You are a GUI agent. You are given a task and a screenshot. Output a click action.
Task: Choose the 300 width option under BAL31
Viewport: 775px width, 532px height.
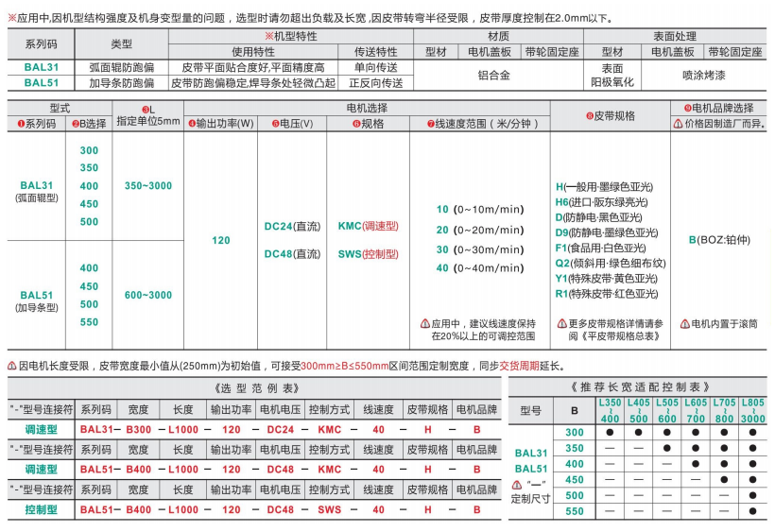[x=89, y=151]
